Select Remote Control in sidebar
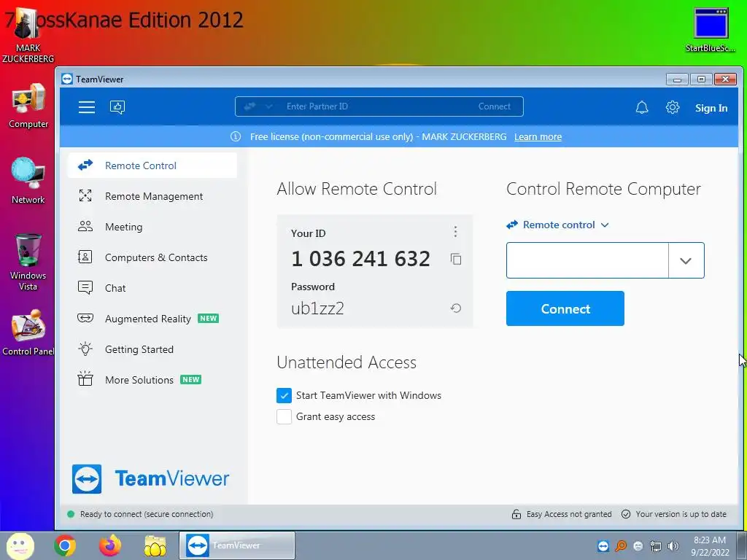 point(152,166)
